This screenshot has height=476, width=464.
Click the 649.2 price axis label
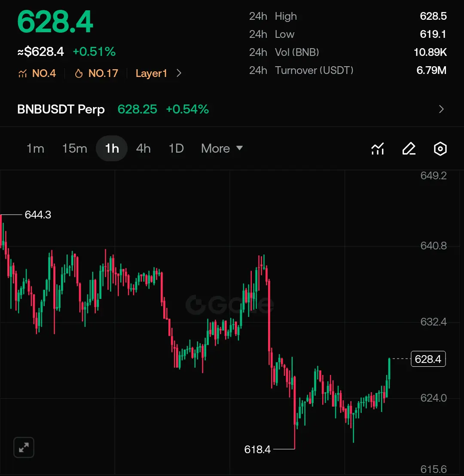click(433, 175)
